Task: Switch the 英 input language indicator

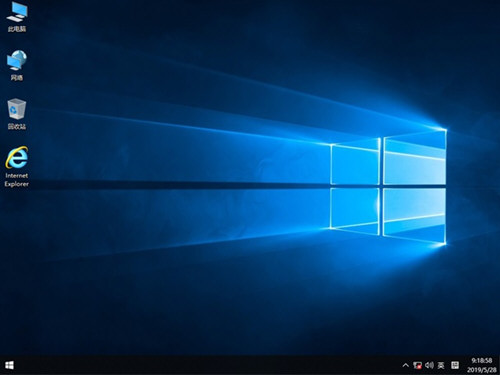Action: pyautogui.click(x=441, y=365)
